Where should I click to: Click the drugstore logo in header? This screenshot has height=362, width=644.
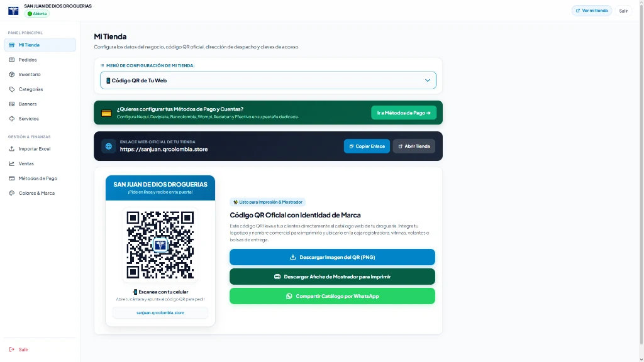pyautogui.click(x=13, y=10)
